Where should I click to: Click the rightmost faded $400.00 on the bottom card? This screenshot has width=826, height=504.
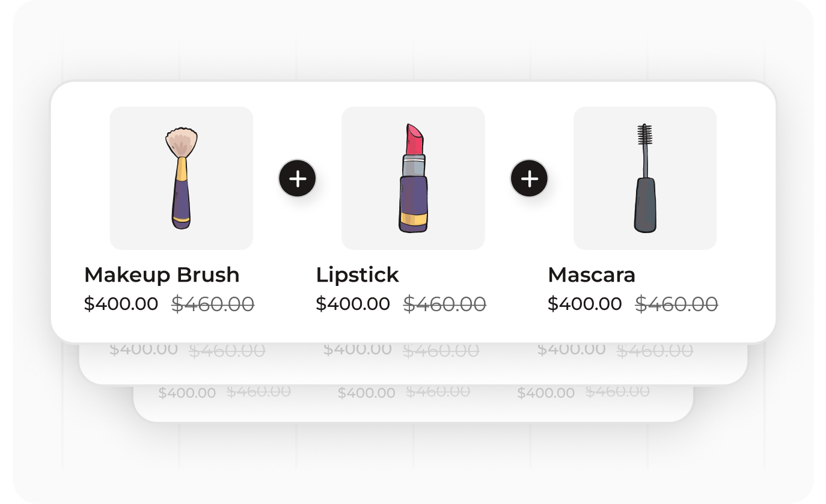[x=545, y=393]
